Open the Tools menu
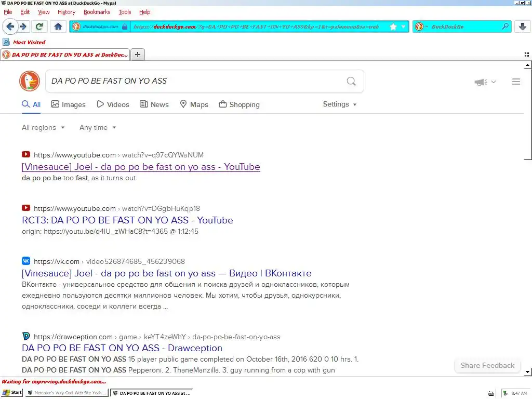This screenshot has height=399, width=532. [x=125, y=12]
